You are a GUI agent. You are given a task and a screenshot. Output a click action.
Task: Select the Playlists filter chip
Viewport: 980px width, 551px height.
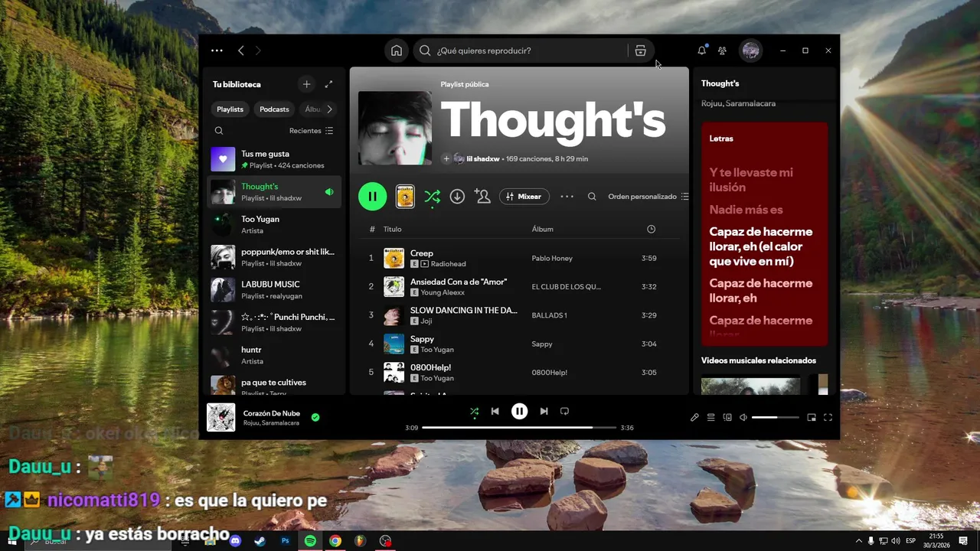coord(230,109)
